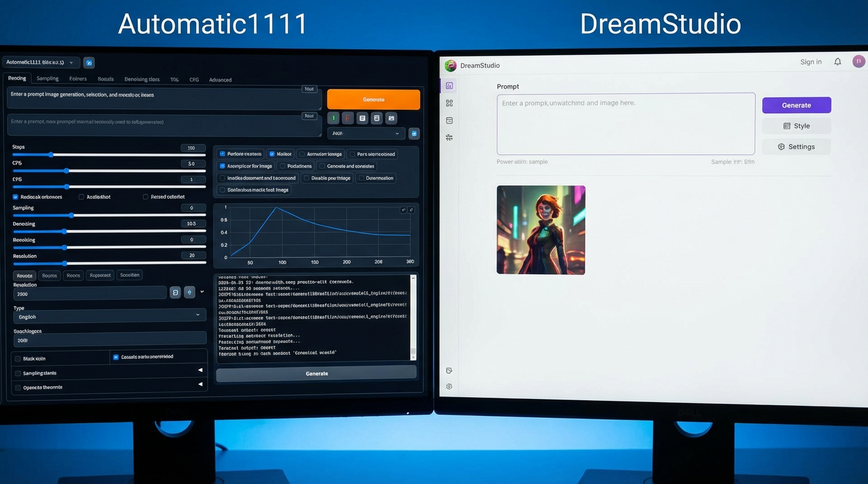Open the A00h dropdown under Generate
Screen dimensions: 868x484
[366, 134]
